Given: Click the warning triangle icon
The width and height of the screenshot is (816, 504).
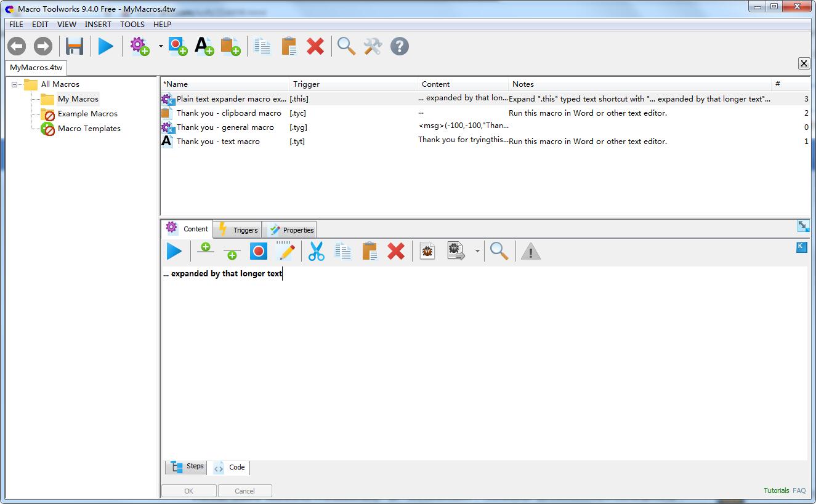Looking at the screenshot, I should [x=531, y=251].
